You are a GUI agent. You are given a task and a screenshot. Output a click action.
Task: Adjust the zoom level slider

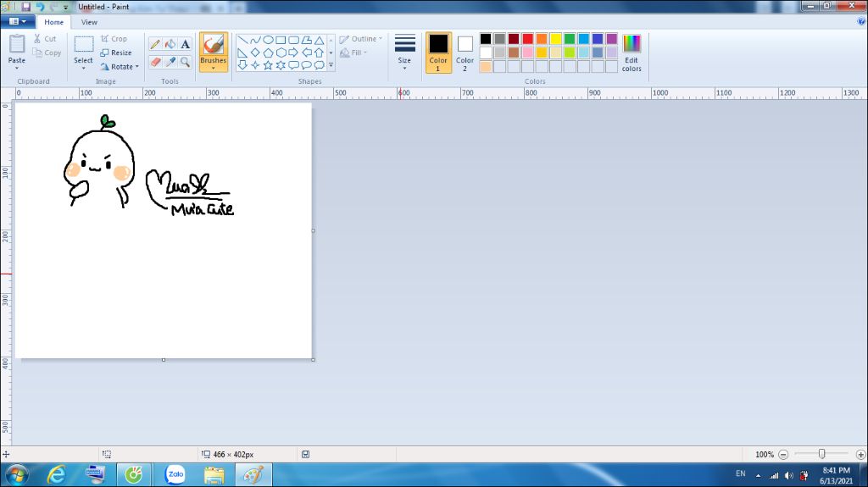click(822, 454)
